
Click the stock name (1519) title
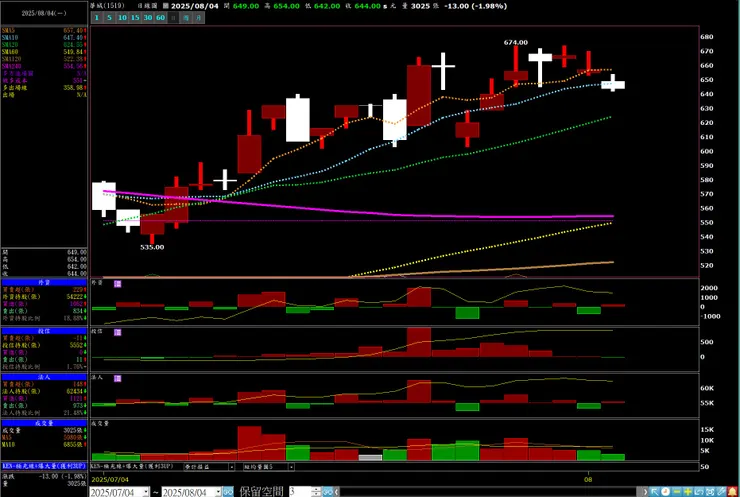click(108, 6)
